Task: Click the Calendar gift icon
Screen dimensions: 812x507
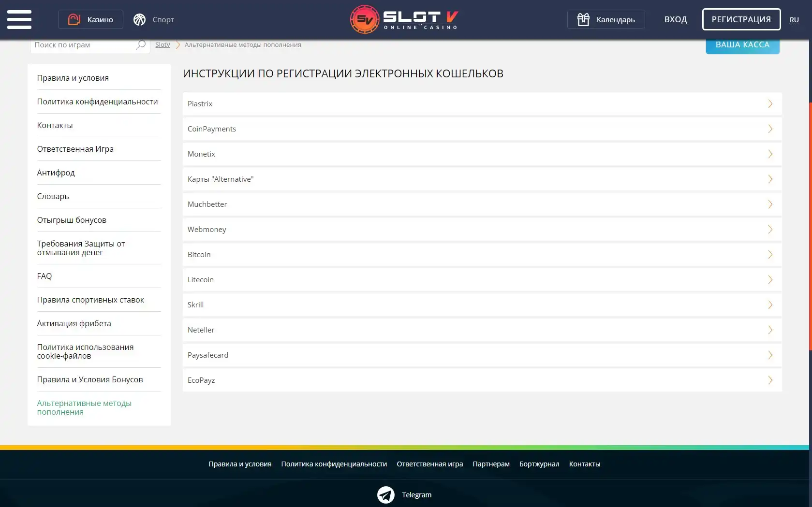Action: coord(583,19)
